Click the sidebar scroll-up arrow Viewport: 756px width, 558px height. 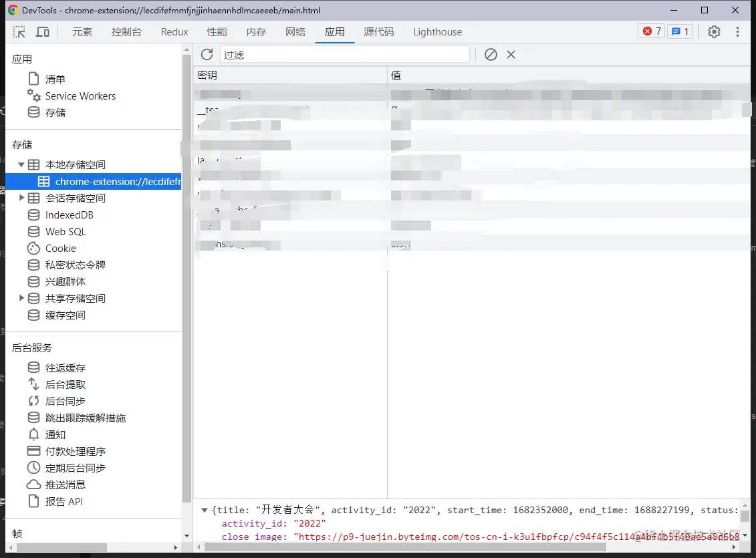[x=186, y=49]
